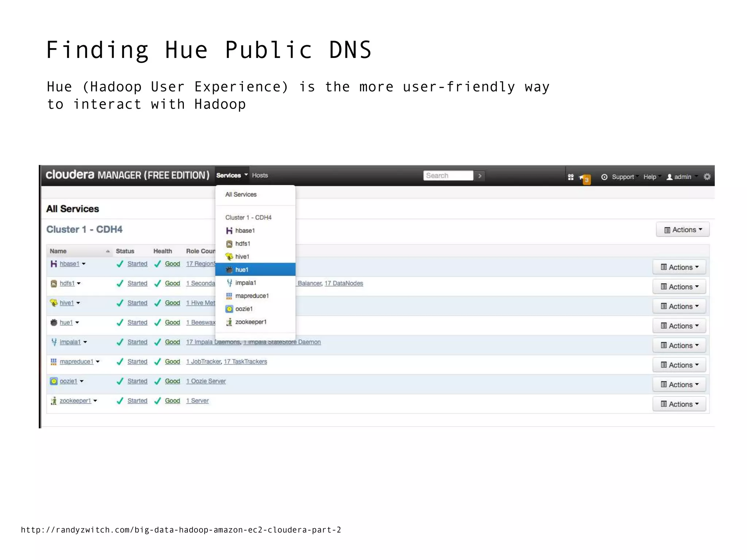Click the Support circle icon
The height and width of the screenshot is (560, 747).
[604, 177]
